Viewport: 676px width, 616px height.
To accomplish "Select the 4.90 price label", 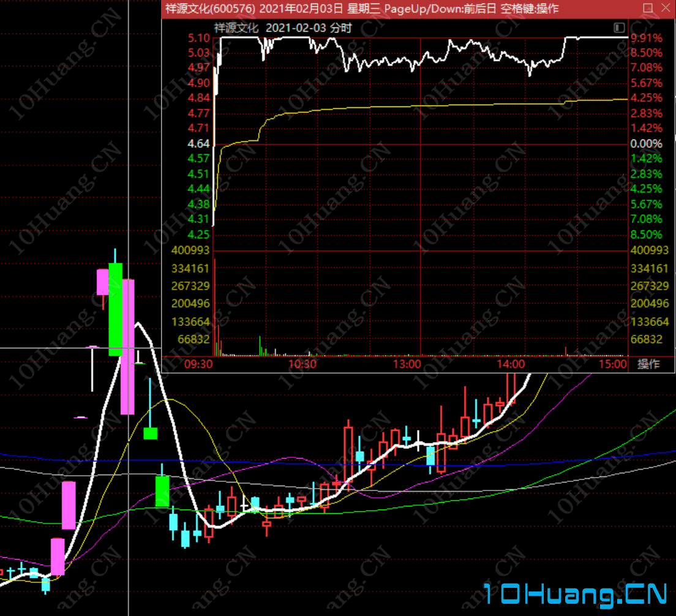I will (199, 83).
